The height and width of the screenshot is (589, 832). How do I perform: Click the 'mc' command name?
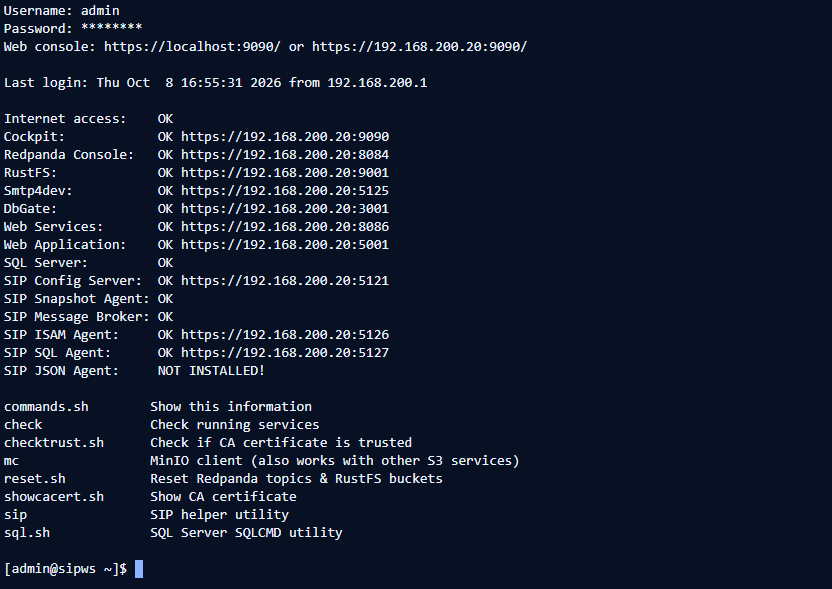[11, 461]
